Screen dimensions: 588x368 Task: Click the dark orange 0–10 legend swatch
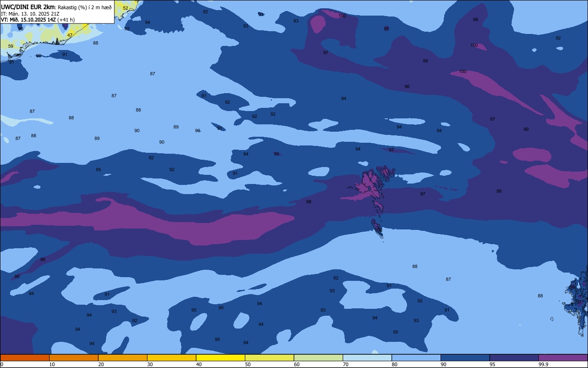(25, 357)
